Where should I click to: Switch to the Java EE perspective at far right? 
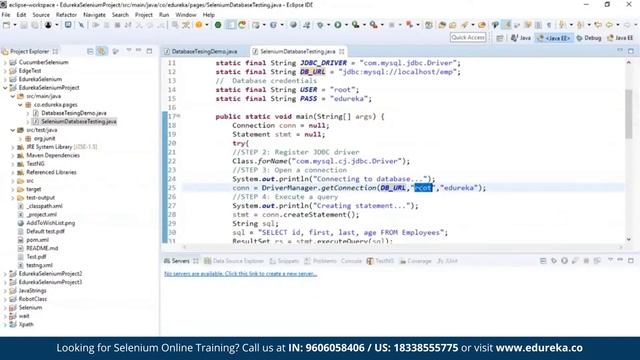tap(620, 38)
